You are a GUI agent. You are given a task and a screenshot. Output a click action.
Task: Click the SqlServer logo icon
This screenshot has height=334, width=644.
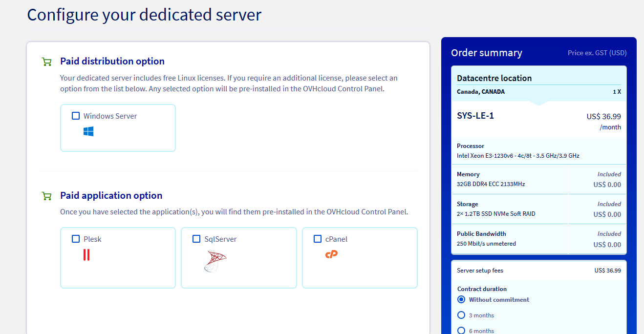pos(215,261)
